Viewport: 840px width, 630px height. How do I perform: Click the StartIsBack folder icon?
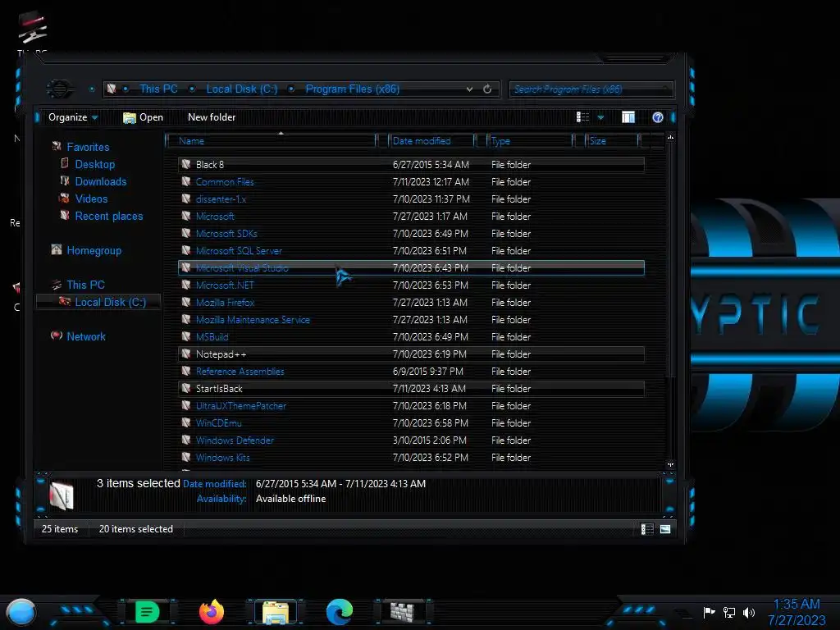pyautogui.click(x=186, y=388)
